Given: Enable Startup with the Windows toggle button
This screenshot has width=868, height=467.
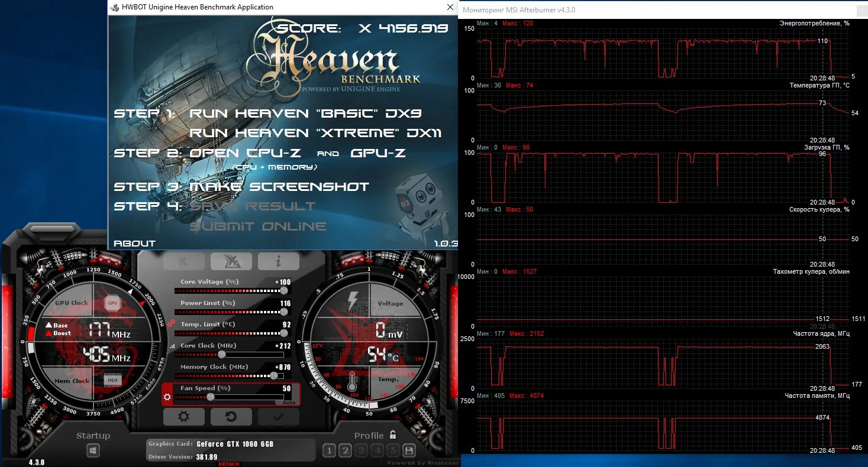Looking at the screenshot, I should 92,450.
